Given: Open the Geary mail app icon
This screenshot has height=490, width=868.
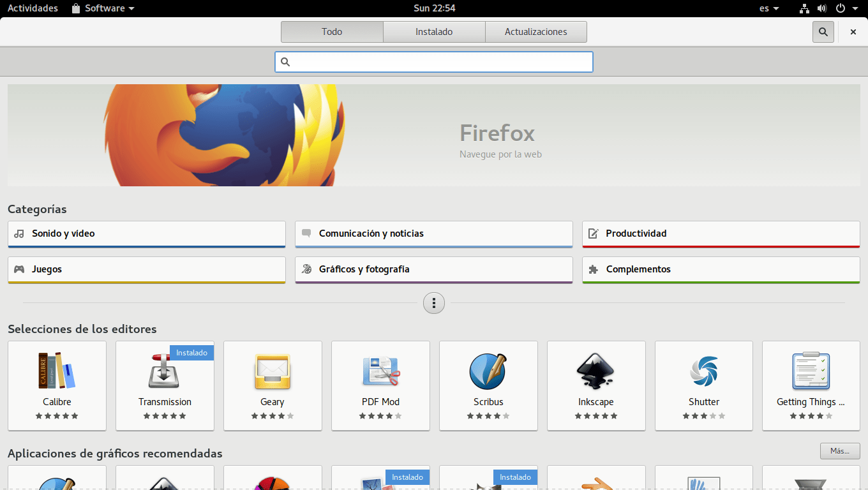Looking at the screenshot, I should coord(273,371).
